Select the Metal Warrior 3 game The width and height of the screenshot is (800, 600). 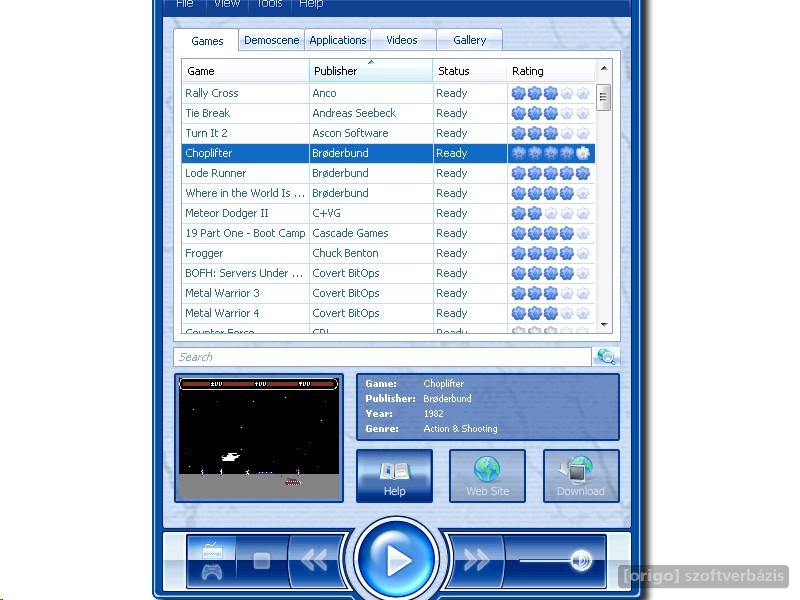click(388, 293)
